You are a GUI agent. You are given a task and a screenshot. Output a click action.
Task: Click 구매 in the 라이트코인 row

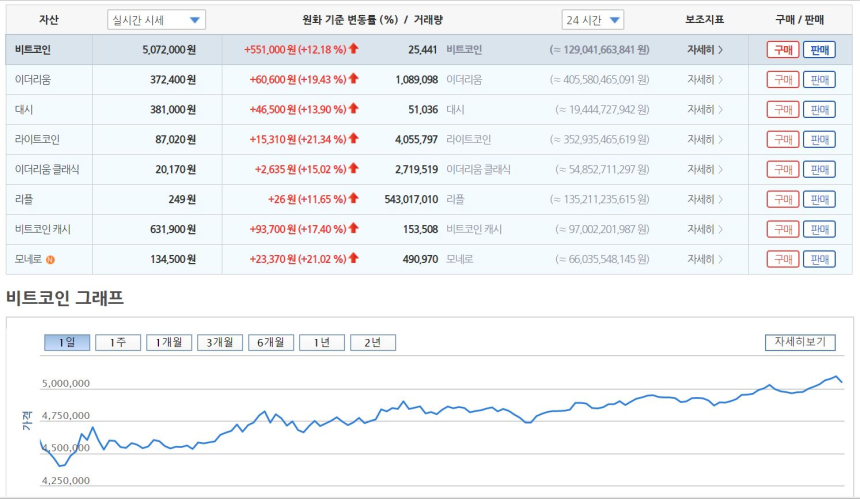pos(783,139)
